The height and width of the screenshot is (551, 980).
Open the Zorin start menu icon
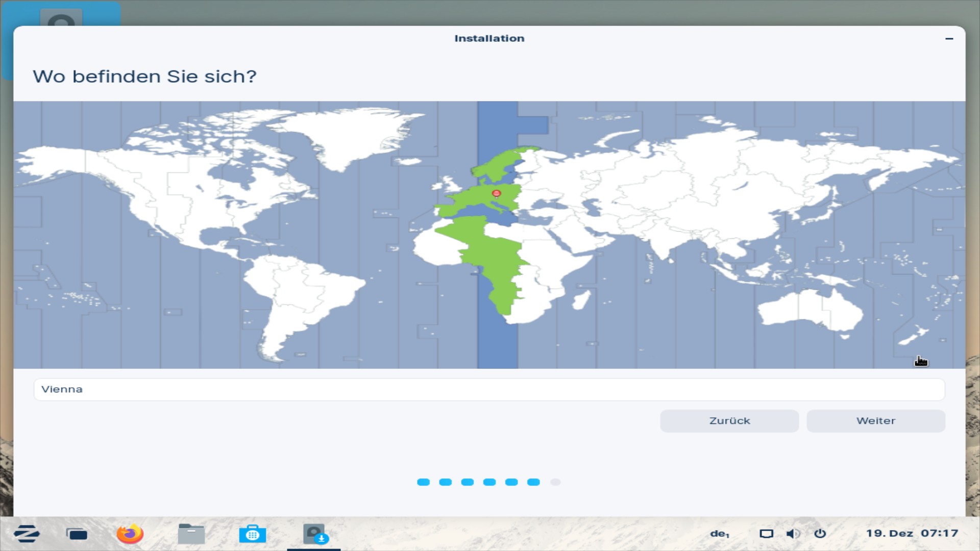[x=27, y=534]
